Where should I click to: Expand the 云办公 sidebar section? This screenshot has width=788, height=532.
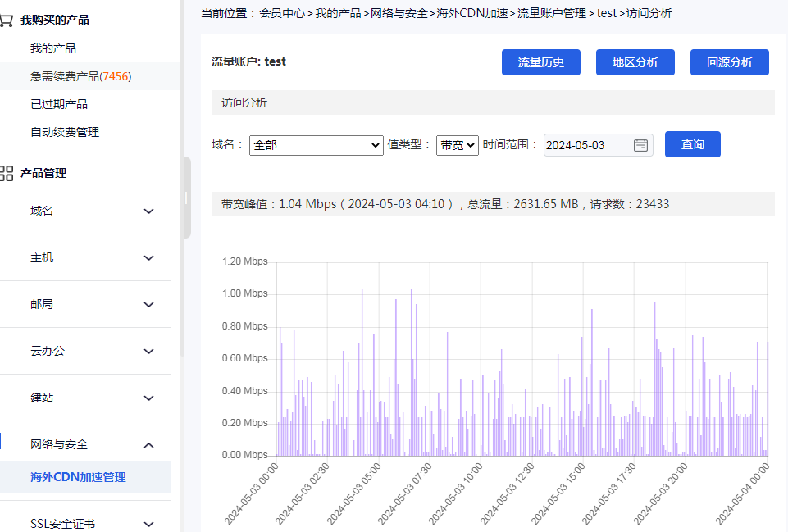(148, 351)
